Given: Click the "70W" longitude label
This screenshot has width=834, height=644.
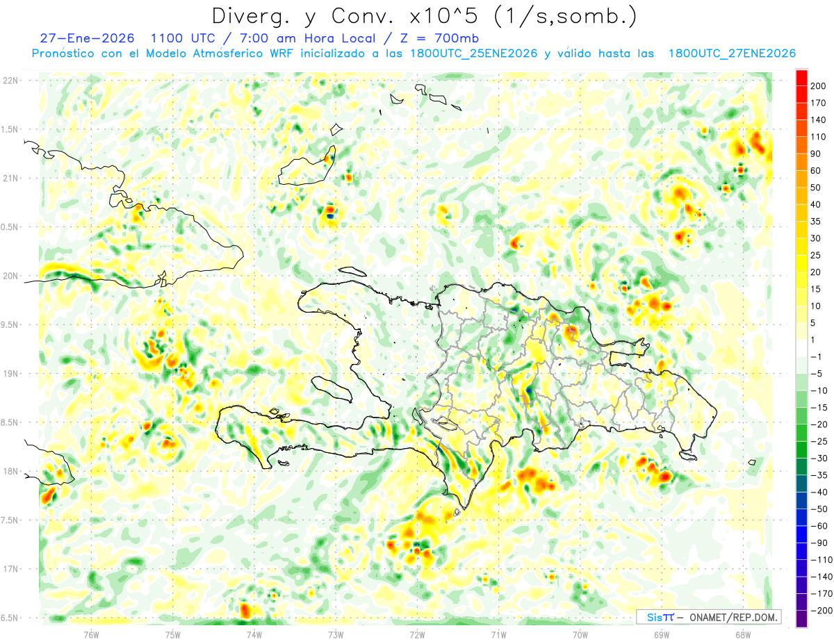Looking at the screenshot, I should [580, 634].
